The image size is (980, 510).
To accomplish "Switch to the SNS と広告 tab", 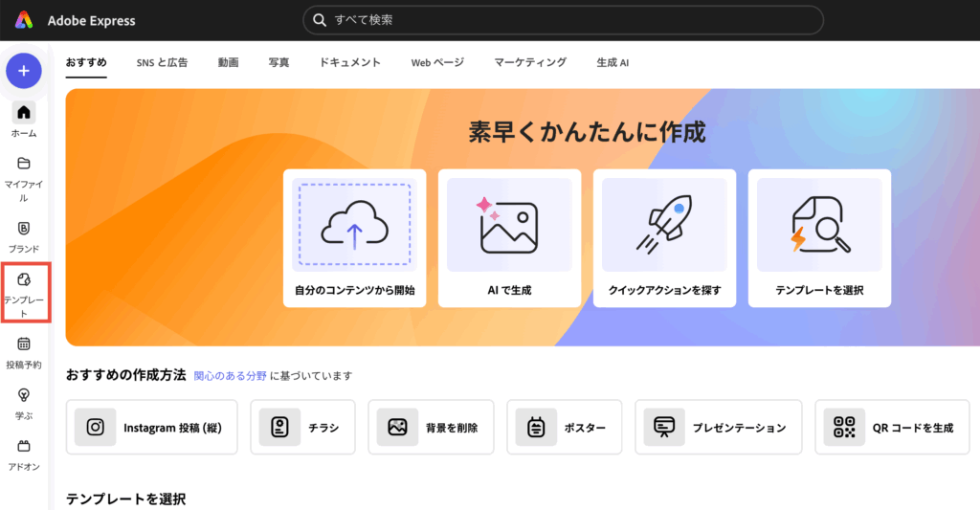I will 162,62.
